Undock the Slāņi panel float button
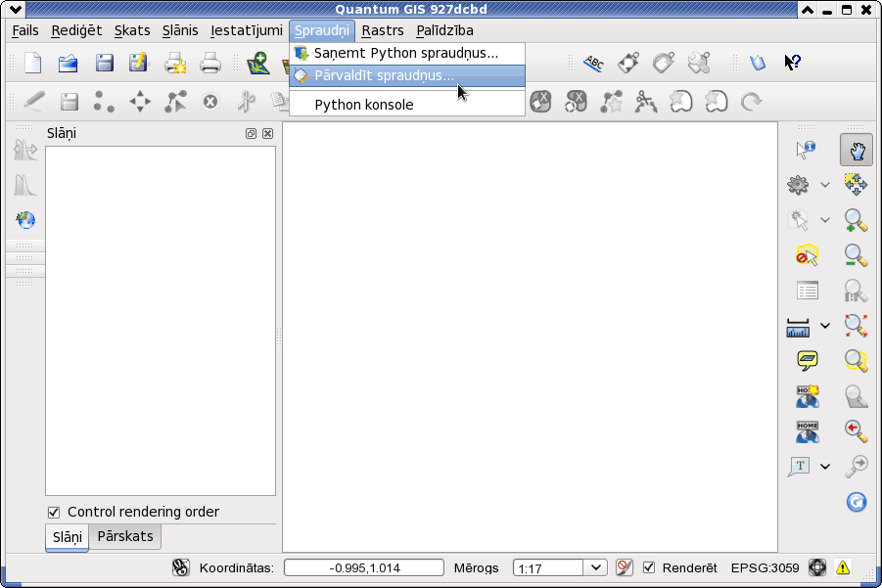Viewport: 882px width, 588px height. click(251, 134)
